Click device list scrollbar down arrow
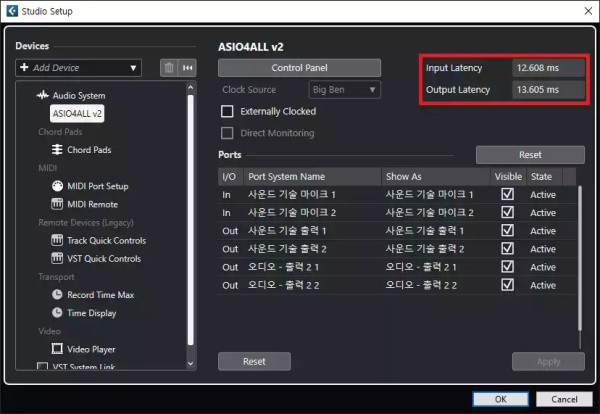This screenshot has height=414, width=600. tap(190, 363)
